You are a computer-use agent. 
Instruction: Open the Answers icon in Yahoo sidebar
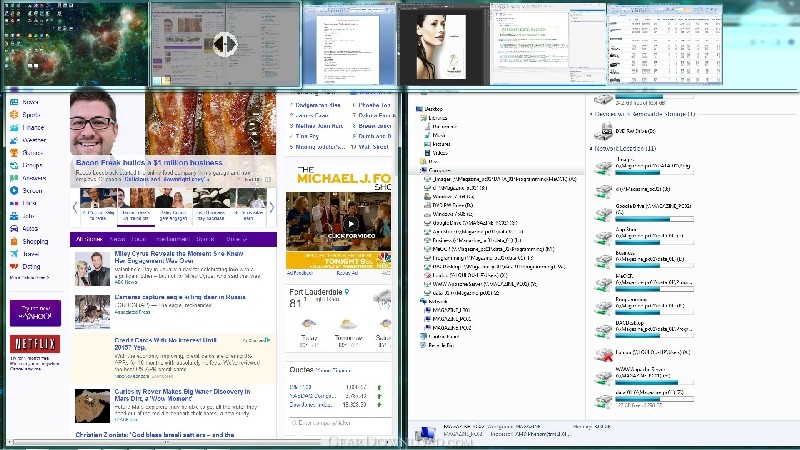[14, 178]
